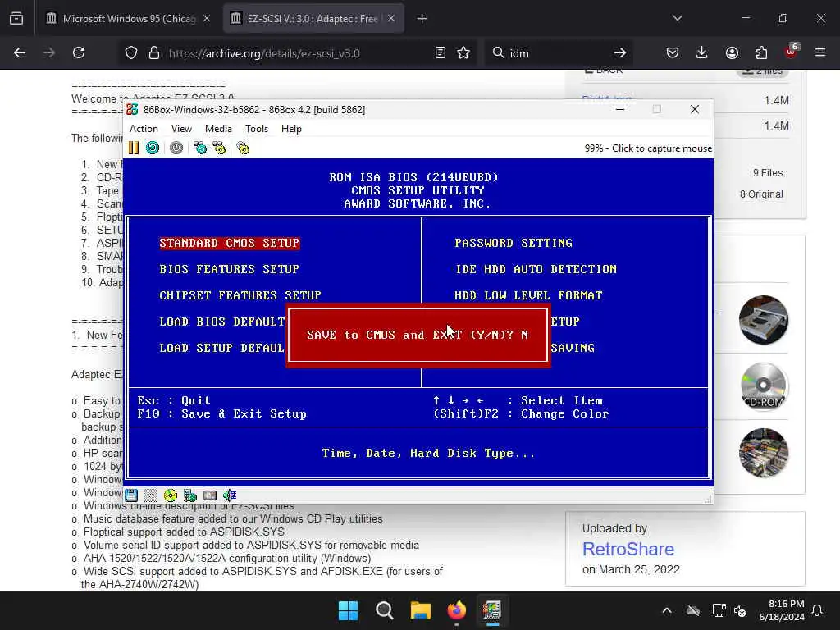Screen dimensions: 840x630
Task: Click the empty second floppy status icon
Action: (151, 495)
